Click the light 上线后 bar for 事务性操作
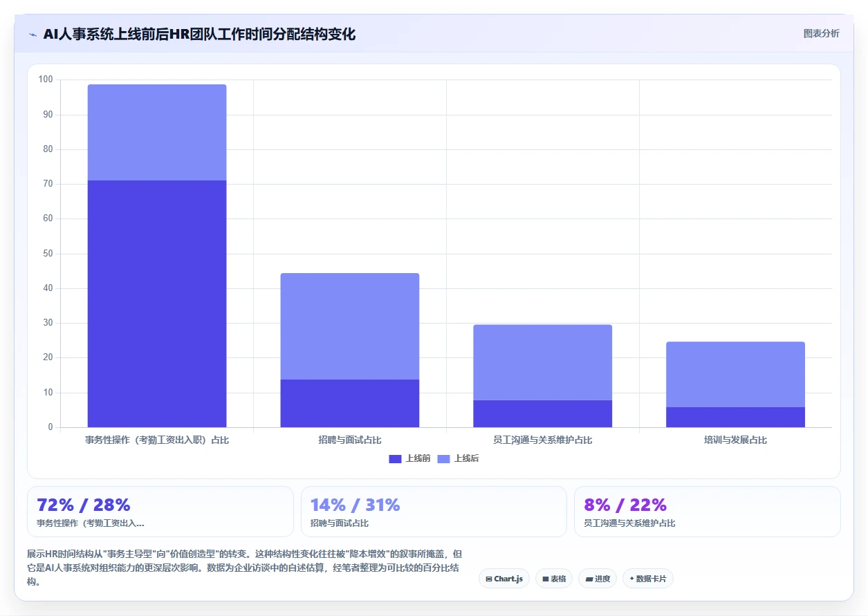This screenshot has width=868, height=616. coord(157,133)
